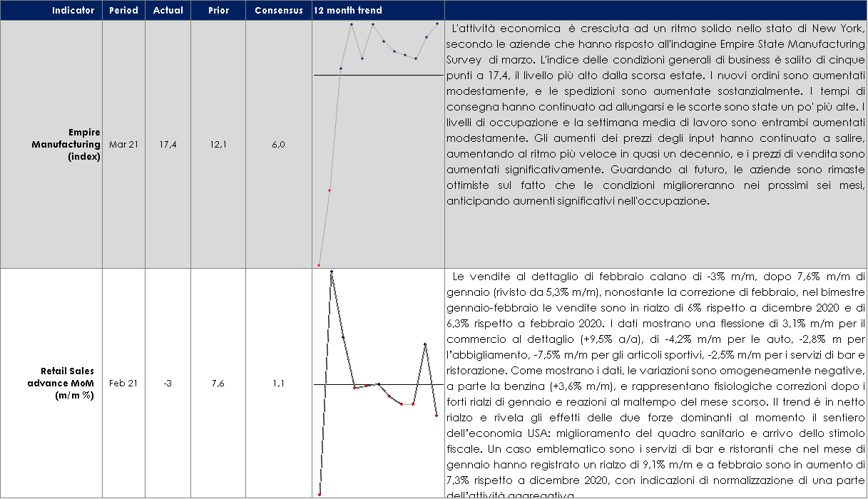This screenshot has height=499, width=868.
Task: Select the Prior column header
Action: point(218,11)
